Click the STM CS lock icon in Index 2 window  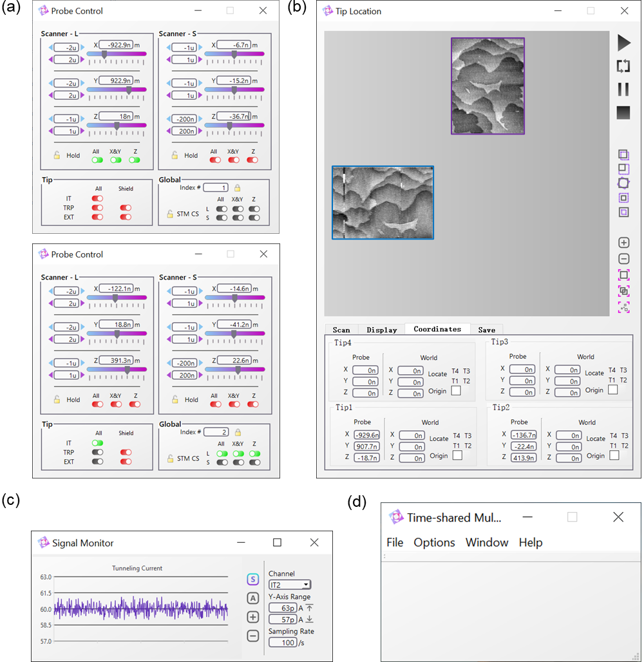click(170, 458)
